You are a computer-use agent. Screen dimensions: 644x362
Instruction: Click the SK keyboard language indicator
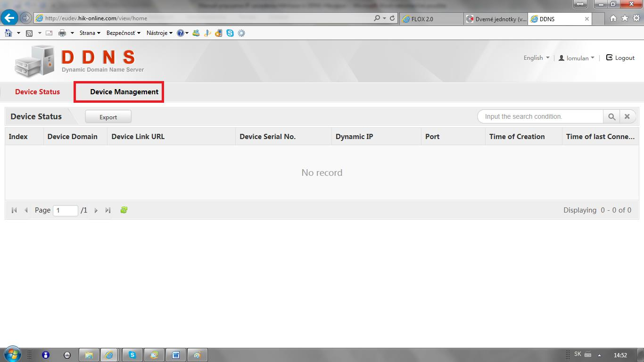click(578, 354)
